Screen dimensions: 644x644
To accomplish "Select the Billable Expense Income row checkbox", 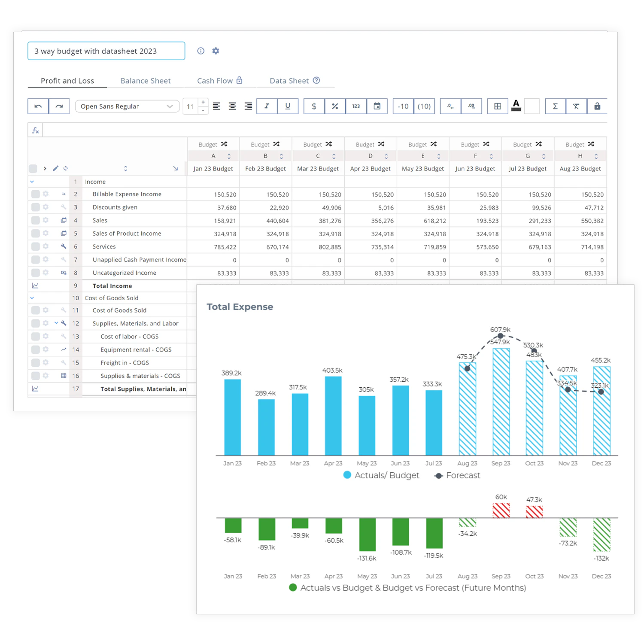I will click(x=36, y=194).
